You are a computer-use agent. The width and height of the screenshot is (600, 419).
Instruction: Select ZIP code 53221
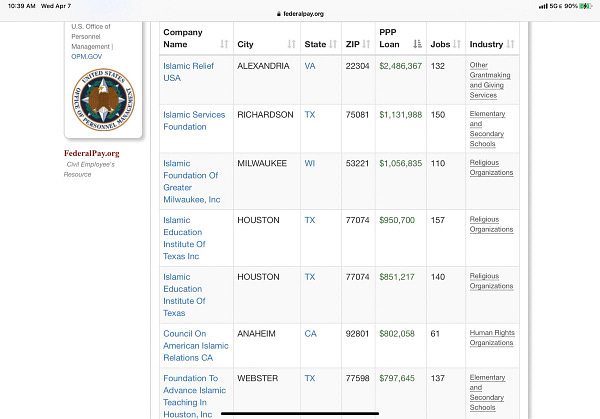click(x=357, y=163)
